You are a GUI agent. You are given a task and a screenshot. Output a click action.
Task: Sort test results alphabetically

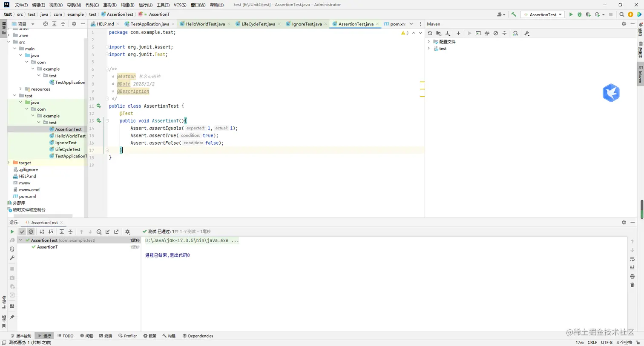tap(42, 232)
